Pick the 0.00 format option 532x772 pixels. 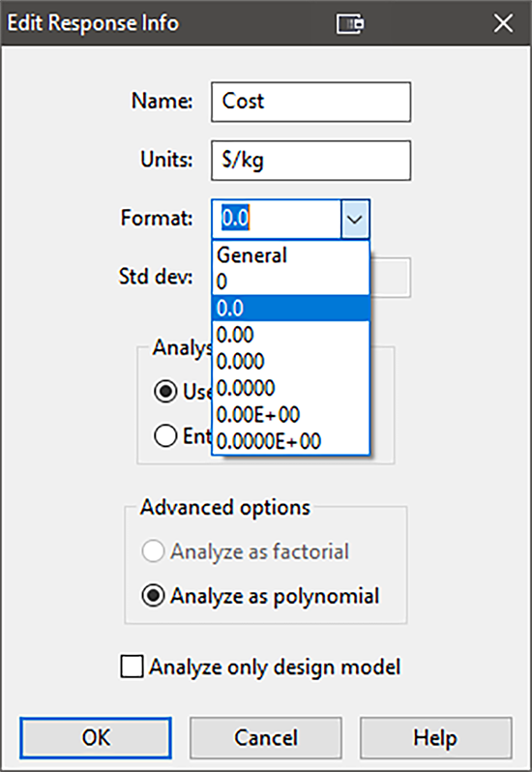291,335
